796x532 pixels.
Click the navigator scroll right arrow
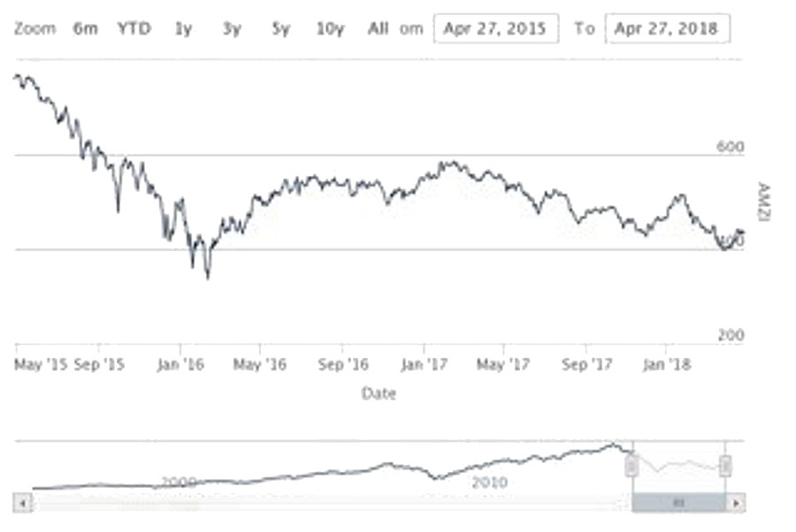[x=736, y=502]
